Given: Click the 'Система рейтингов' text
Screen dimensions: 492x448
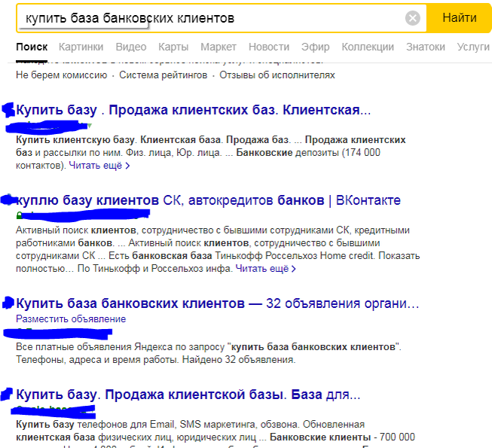Looking at the screenshot, I should (163, 75).
